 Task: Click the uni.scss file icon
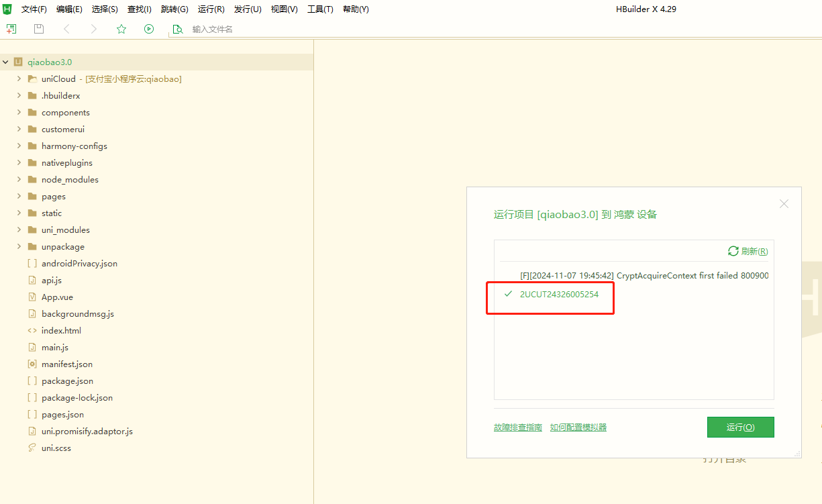pos(32,448)
